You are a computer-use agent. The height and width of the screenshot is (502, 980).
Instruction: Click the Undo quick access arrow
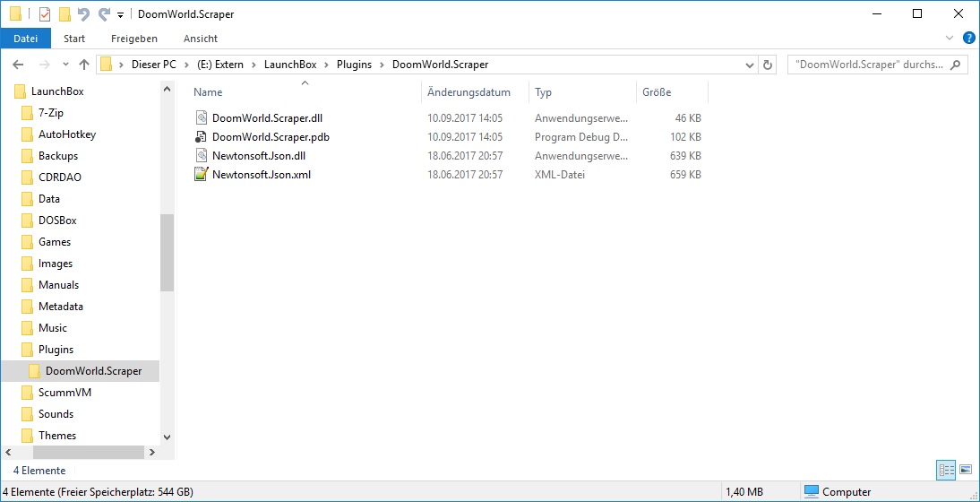[83, 13]
